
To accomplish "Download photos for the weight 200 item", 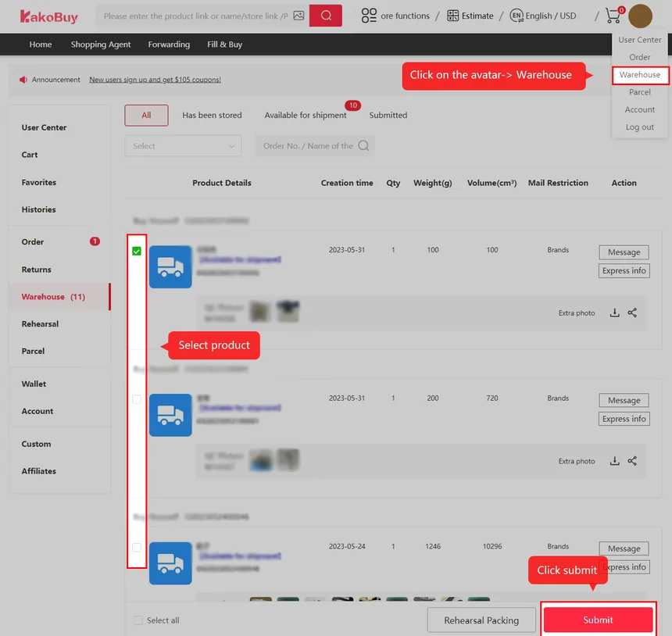I will (x=615, y=461).
